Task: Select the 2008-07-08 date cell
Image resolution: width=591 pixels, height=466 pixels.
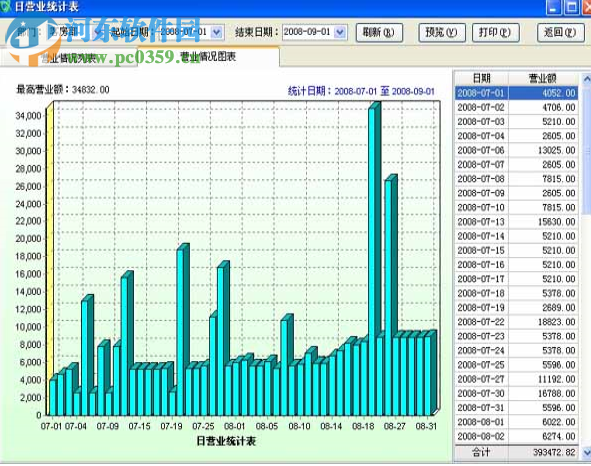Action: (481, 179)
